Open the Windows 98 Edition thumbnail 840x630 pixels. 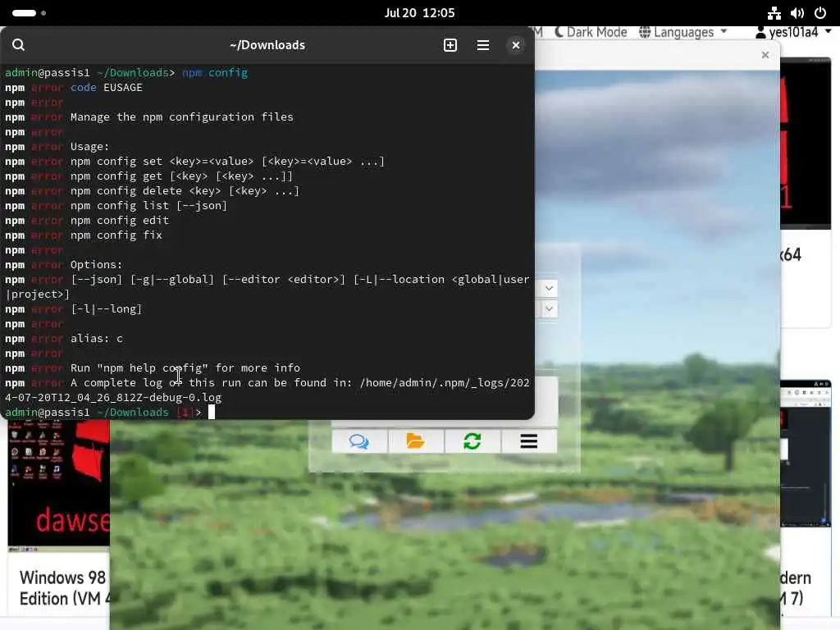coord(59,486)
